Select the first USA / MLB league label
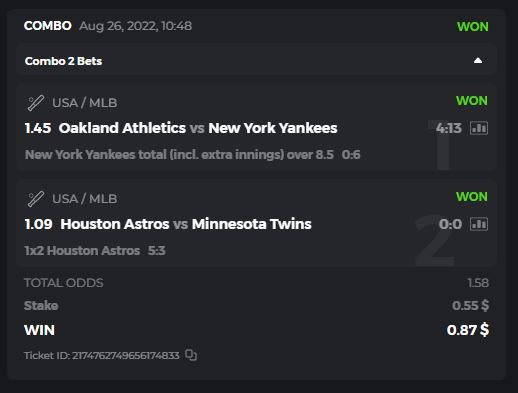The height and width of the screenshot is (393, 518). [x=85, y=103]
